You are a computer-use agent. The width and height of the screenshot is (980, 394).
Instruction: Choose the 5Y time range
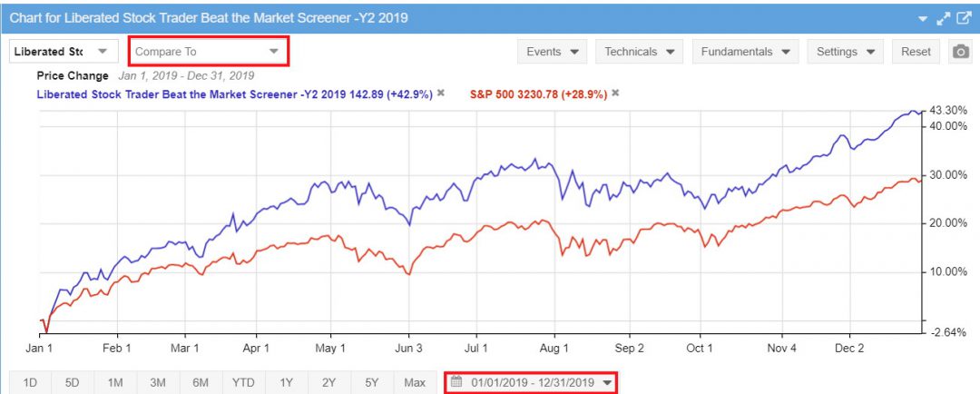(x=372, y=382)
